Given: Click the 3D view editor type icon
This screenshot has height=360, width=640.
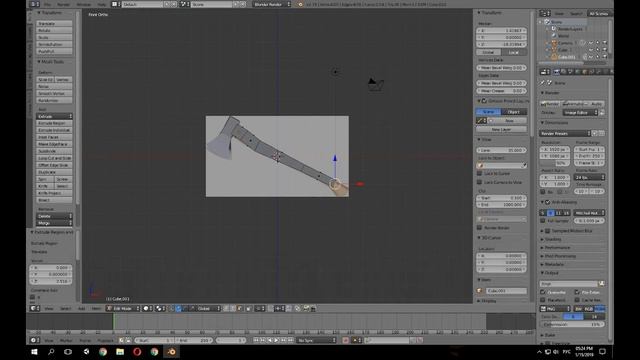Looking at the screenshot, I should (35, 309).
